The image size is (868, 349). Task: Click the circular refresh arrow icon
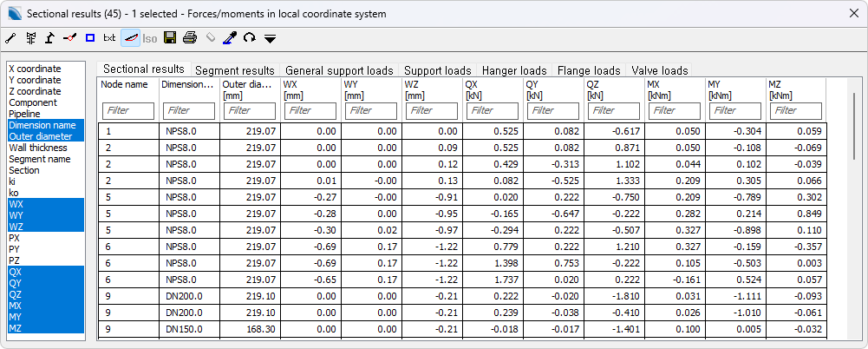[x=249, y=38]
